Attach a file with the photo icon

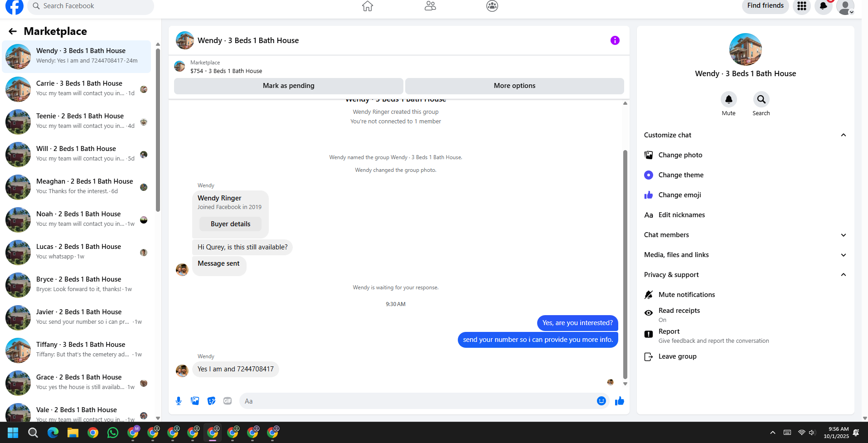click(195, 401)
